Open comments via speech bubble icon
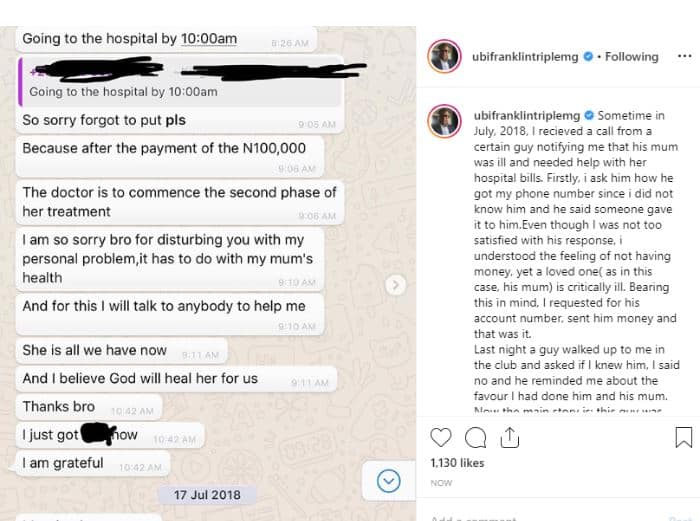 pyautogui.click(x=475, y=437)
